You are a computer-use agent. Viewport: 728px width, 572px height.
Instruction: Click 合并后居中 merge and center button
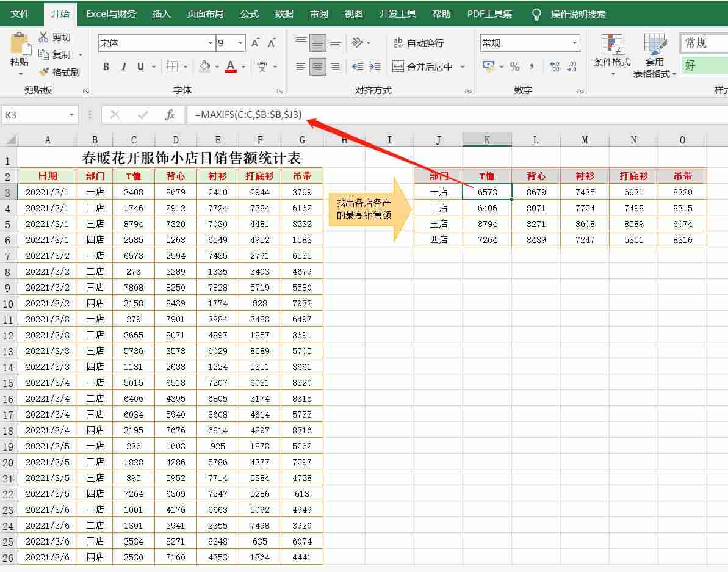[x=422, y=67]
